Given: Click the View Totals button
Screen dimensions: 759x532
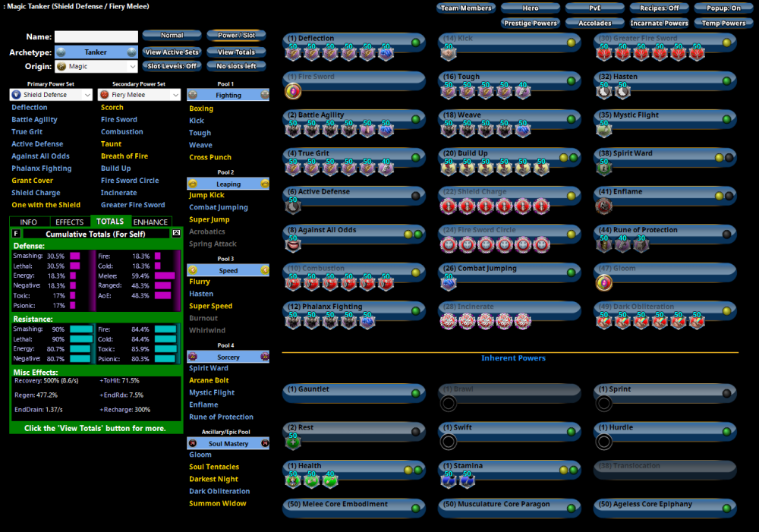Looking at the screenshot, I should coord(236,52).
